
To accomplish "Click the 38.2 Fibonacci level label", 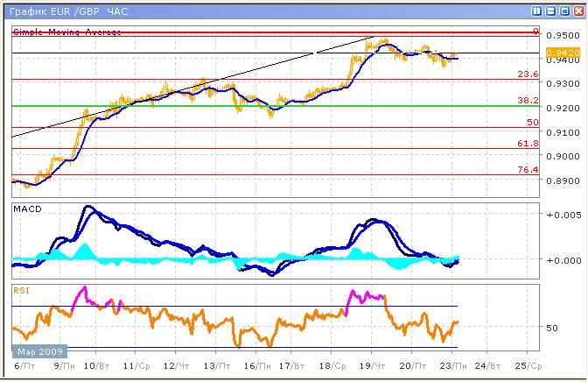I will tap(528, 101).
